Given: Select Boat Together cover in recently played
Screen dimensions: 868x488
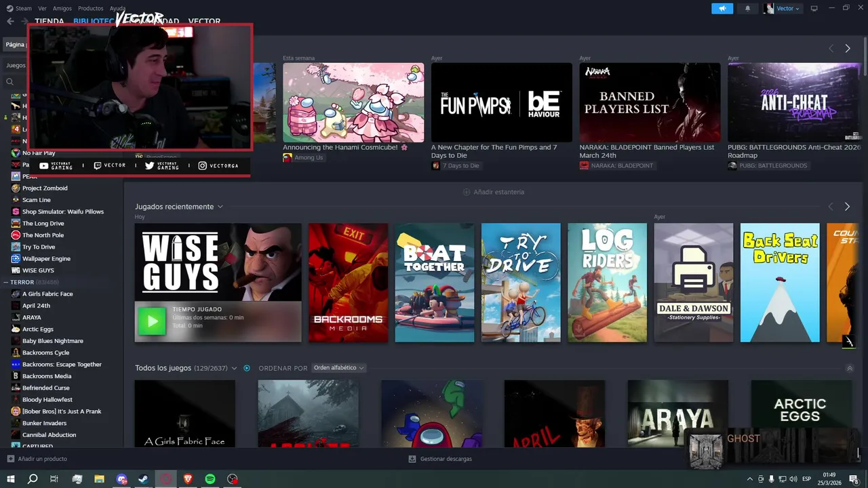Looking at the screenshot, I should pos(435,283).
